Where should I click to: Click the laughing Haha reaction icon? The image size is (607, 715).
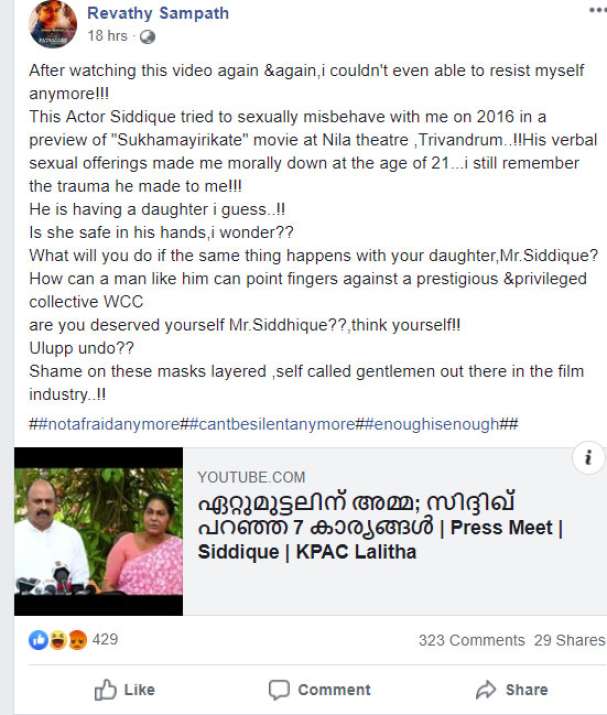pos(58,640)
